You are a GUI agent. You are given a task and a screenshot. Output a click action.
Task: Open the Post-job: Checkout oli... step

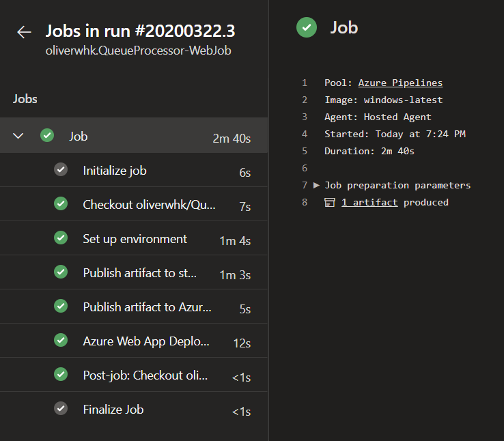pyautogui.click(x=134, y=375)
